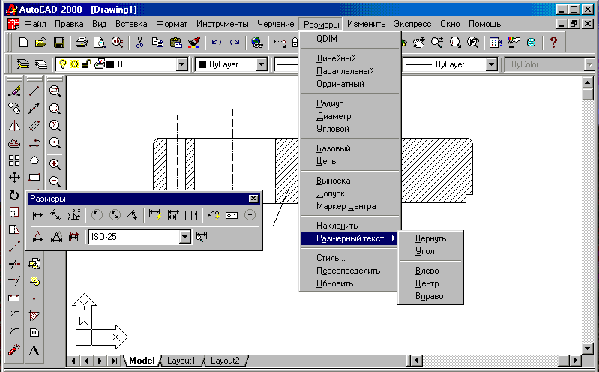Viewport: 599px width, 372px height.
Task: Click the Aligned Dimension icon in Размеры toolbar
Action: pos(56,216)
